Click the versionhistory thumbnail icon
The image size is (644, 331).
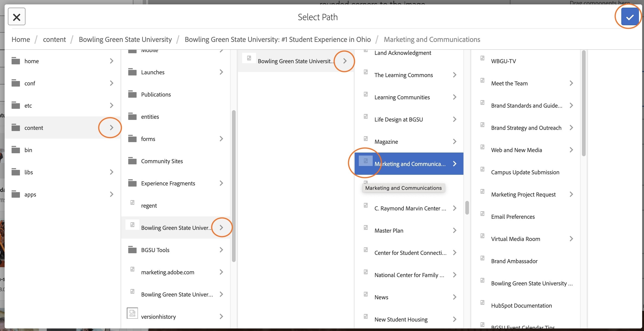[x=132, y=313]
